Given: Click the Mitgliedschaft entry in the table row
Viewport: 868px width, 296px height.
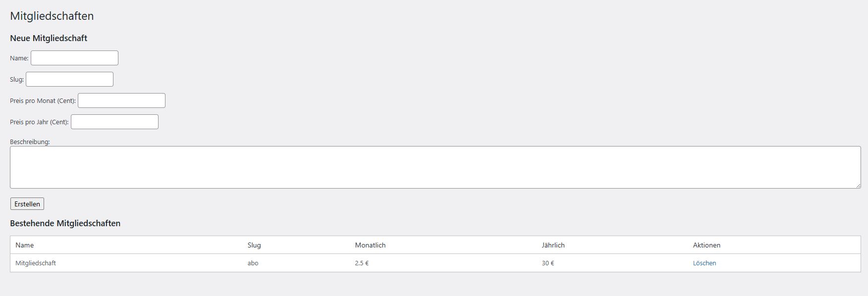Looking at the screenshot, I should 36,263.
